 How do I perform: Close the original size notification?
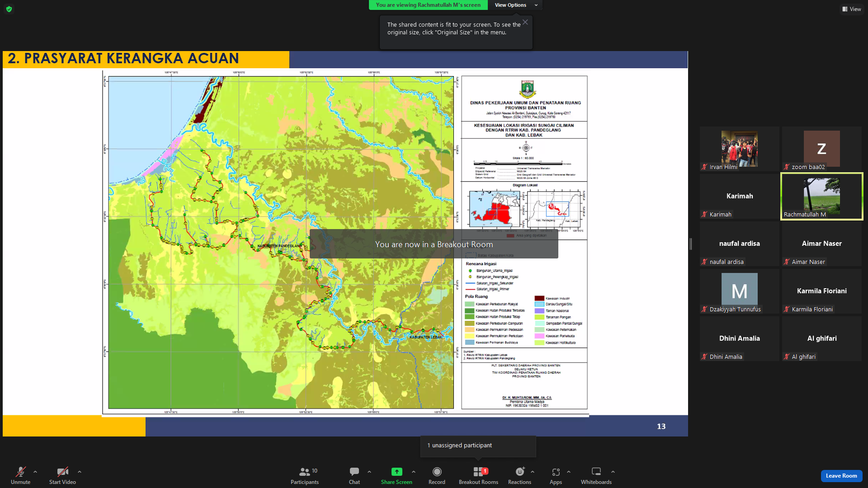[525, 22]
